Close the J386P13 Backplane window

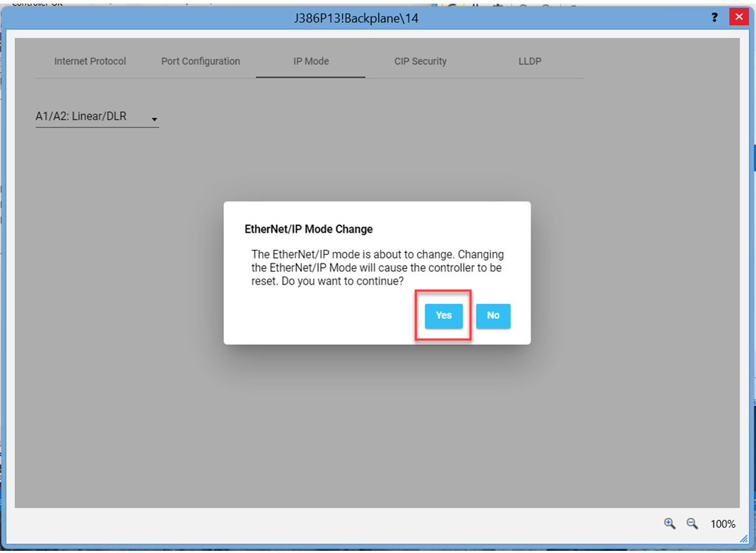[x=739, y=17]
